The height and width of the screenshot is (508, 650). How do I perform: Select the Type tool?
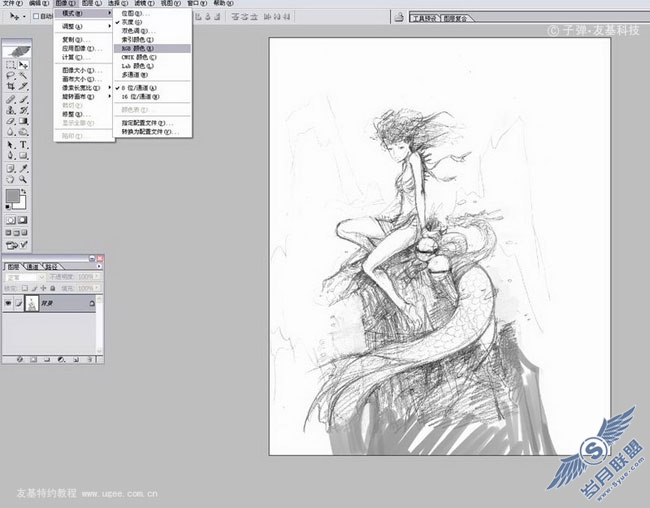point(24,145)
